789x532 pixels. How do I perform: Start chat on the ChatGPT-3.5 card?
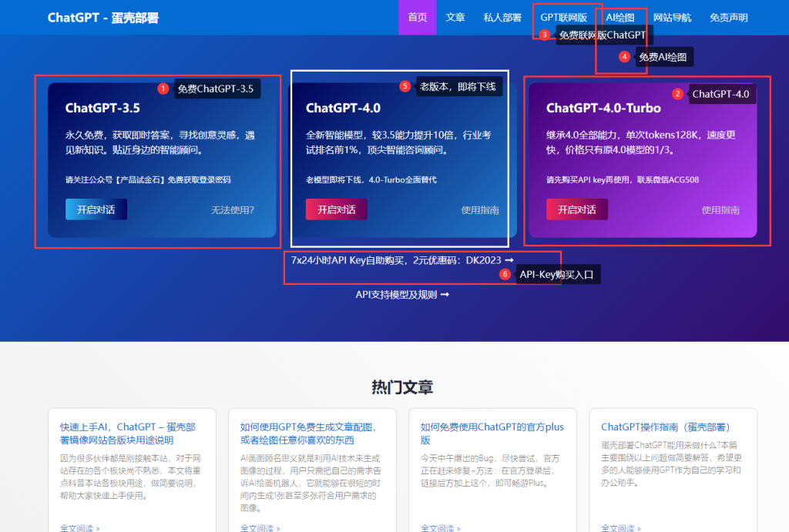(x=96, y=209)
